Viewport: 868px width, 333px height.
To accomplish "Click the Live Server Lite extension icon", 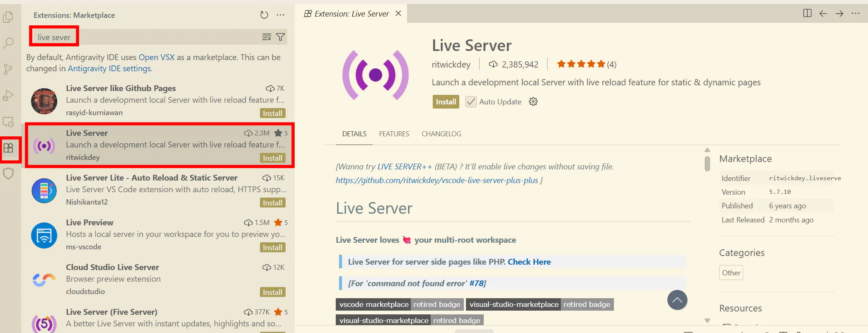I will tap(44, 191).
